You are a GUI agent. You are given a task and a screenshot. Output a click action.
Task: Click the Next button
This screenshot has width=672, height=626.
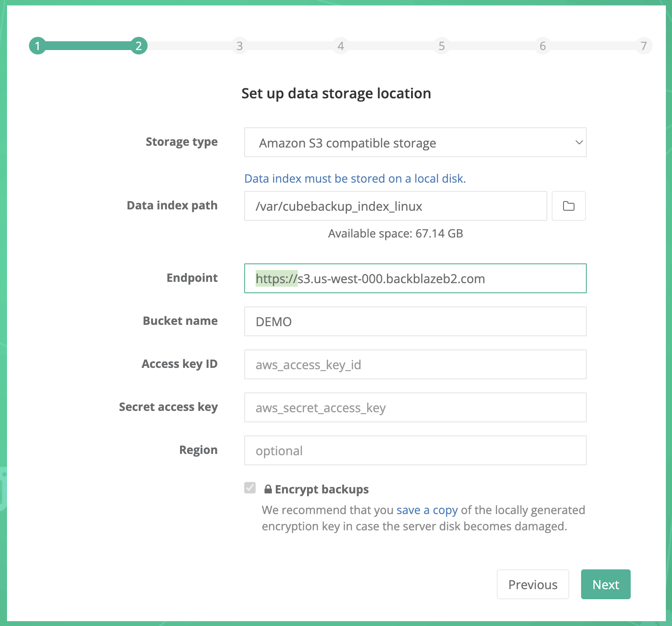(x=605, y=584)
